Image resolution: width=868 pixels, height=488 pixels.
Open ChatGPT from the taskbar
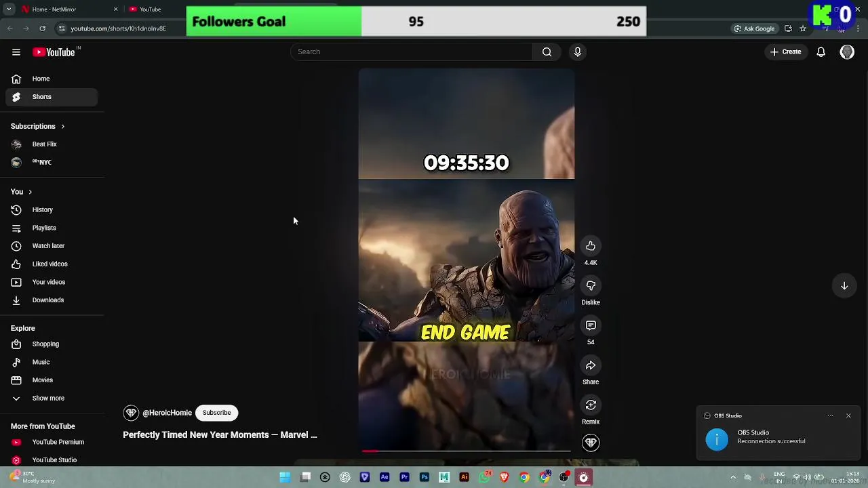344,477
